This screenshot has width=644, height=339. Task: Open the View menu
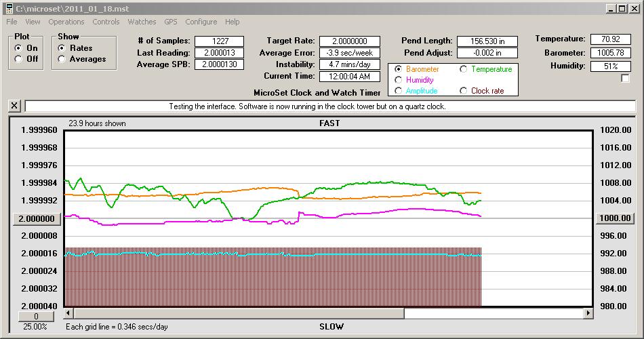[33, 22]
